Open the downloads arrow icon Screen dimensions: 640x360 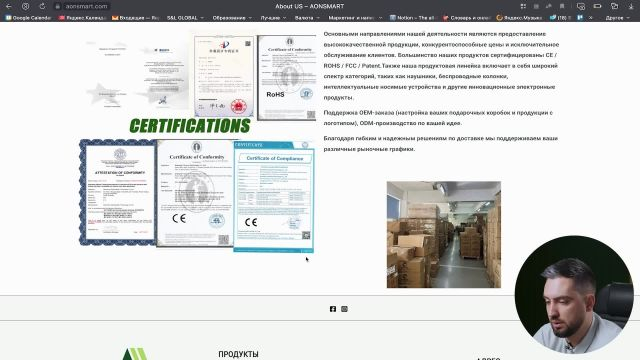coord(631,7)
